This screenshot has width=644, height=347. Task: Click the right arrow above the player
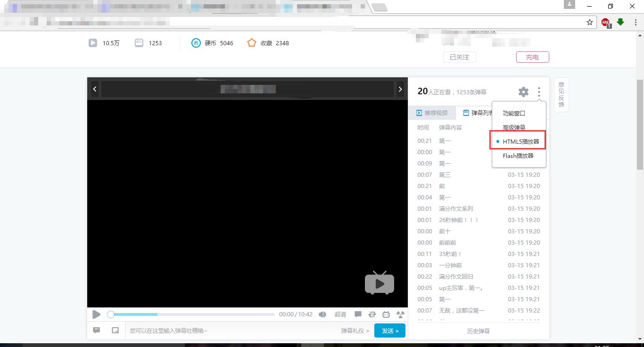(x=400, y=89)
